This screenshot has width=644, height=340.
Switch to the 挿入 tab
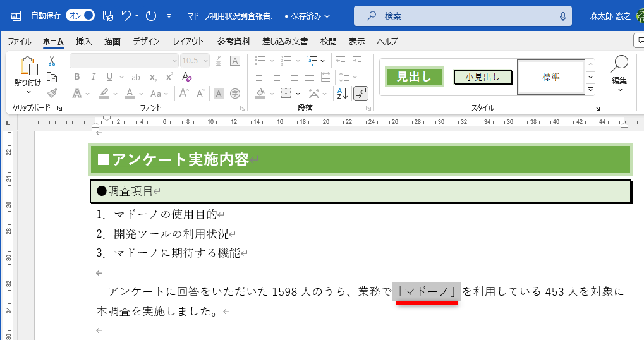[x=84, y=41]
